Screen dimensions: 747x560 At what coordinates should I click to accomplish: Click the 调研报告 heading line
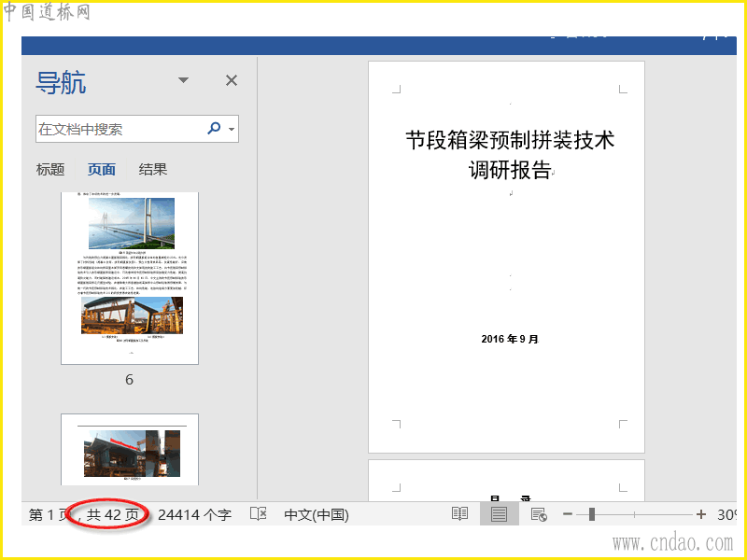click(510, 170)
